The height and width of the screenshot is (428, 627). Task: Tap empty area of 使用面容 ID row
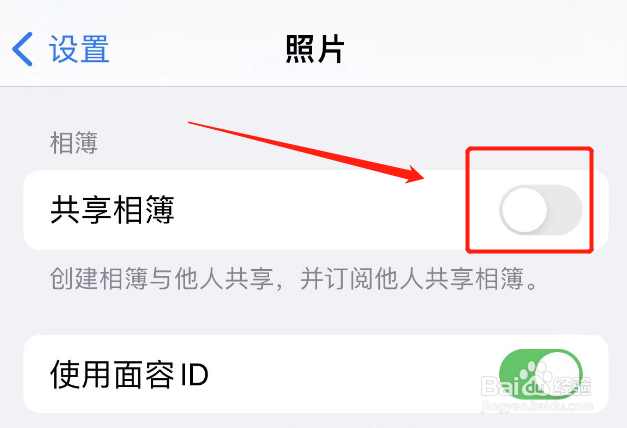tap(340, 374)
